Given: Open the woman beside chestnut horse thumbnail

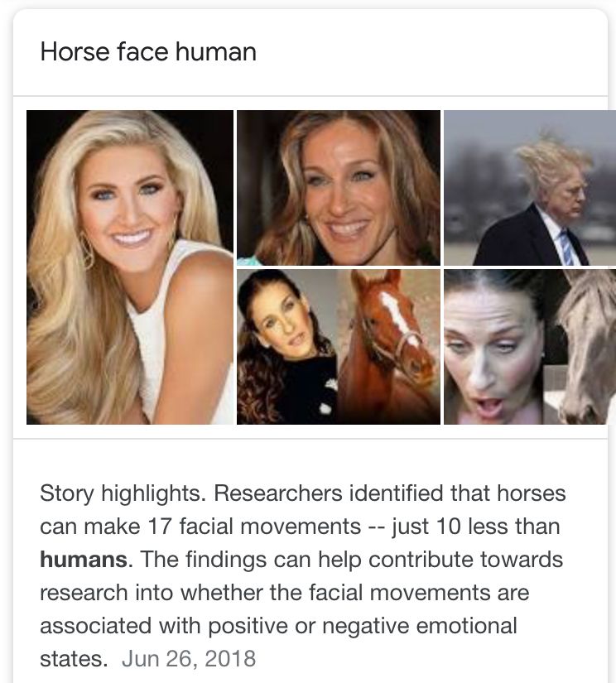Looking at the screenshot, I should [x=339, y=347].
